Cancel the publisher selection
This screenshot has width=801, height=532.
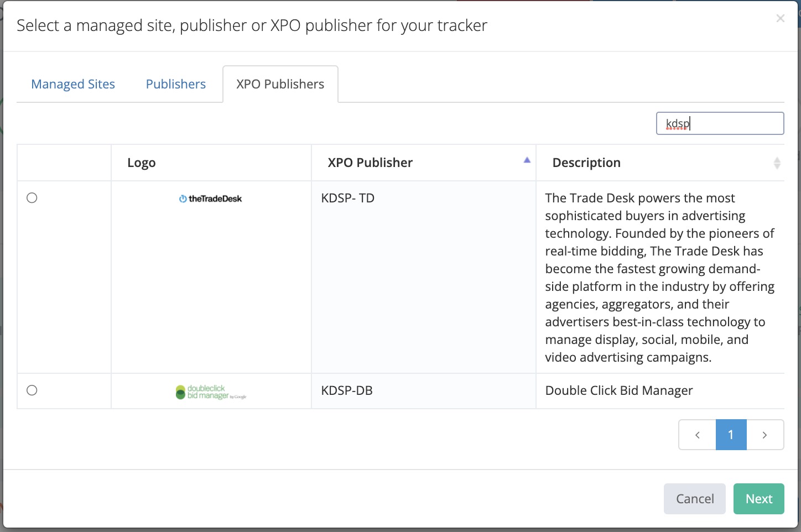[x=694, y=499]
